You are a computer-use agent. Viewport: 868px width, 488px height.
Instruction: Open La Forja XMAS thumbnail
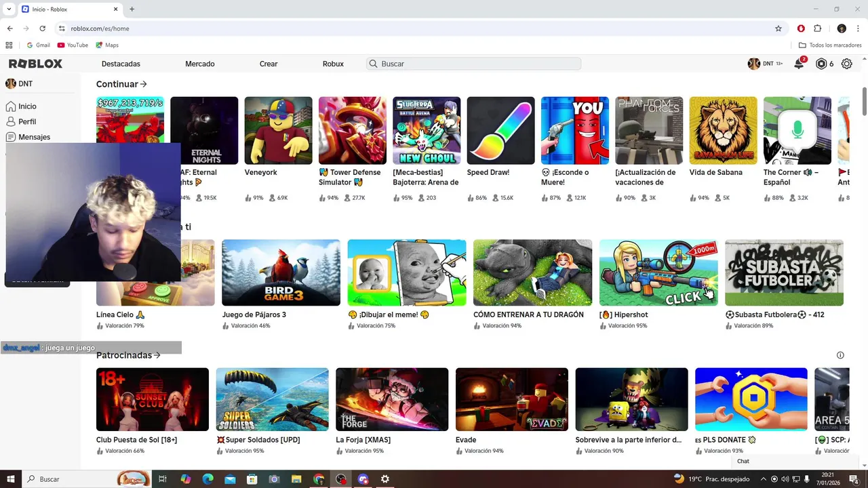pyautogui.click(x=392, y=399)
